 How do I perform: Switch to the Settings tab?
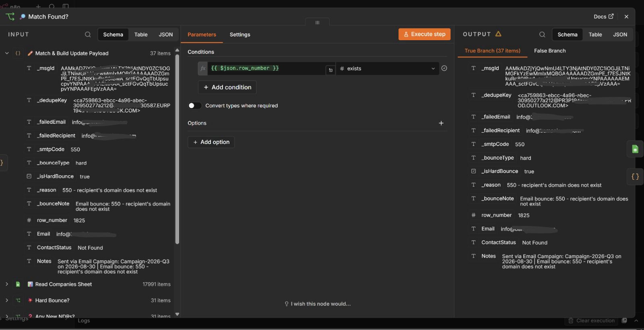pyautogui.click(x=240, y=35)
